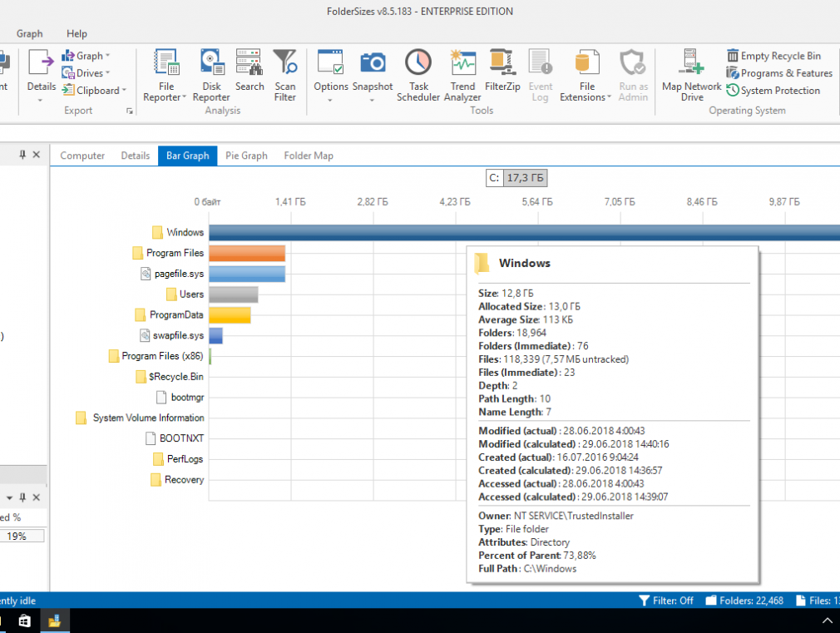Select the Users folder label
This screenshot has width=840, height=633.
coord(192,294)
